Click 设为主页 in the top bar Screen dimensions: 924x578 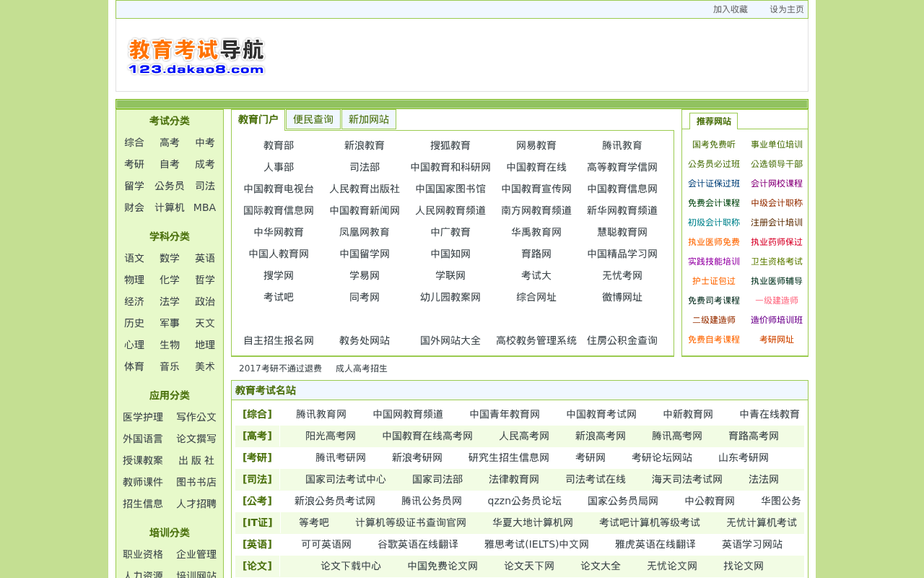click(787, 9)
